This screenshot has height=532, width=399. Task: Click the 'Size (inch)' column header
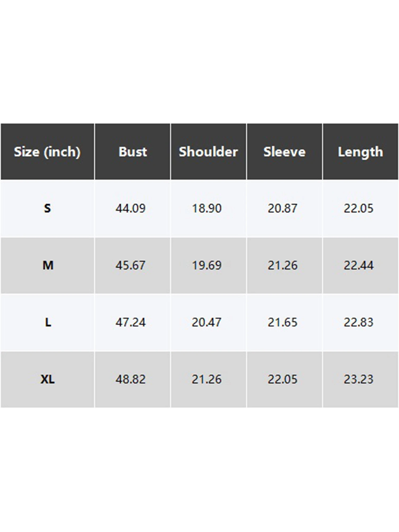pos(47,152)
